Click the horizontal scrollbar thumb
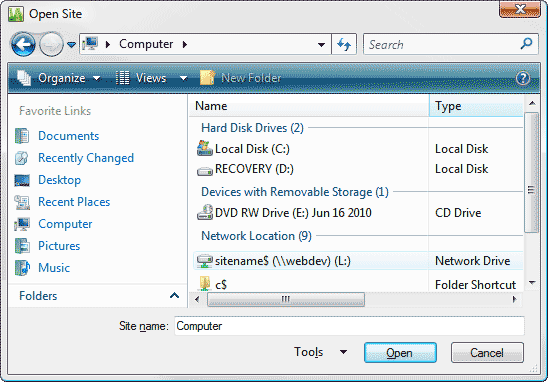 click(x=286, y=299)
